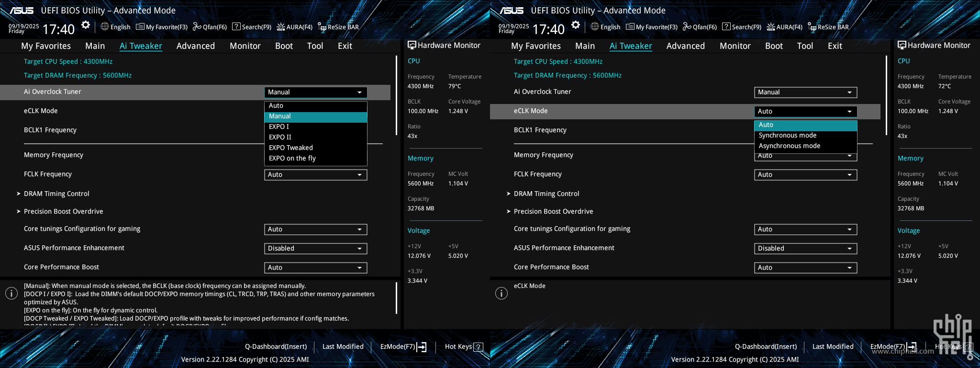Switch to Main tab in left window
This screenshot has width=980, height=368.
coord(95,46)
